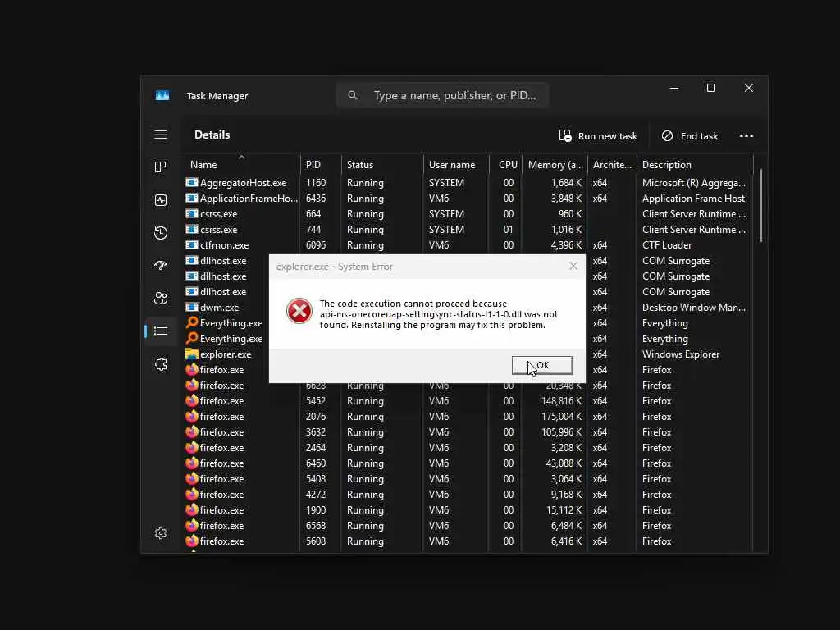Click the CTF Loader description
Viewport: 840px width, 630px height.
coord(667,244)
